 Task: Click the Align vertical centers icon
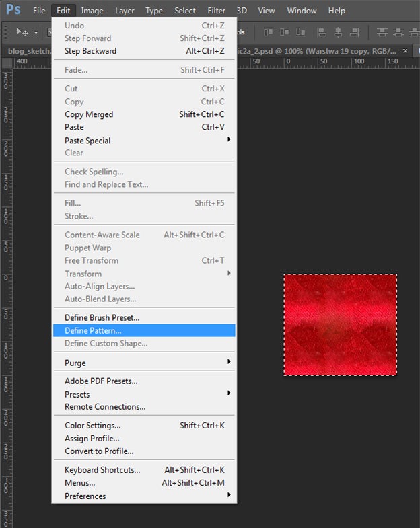coord(284,32)
